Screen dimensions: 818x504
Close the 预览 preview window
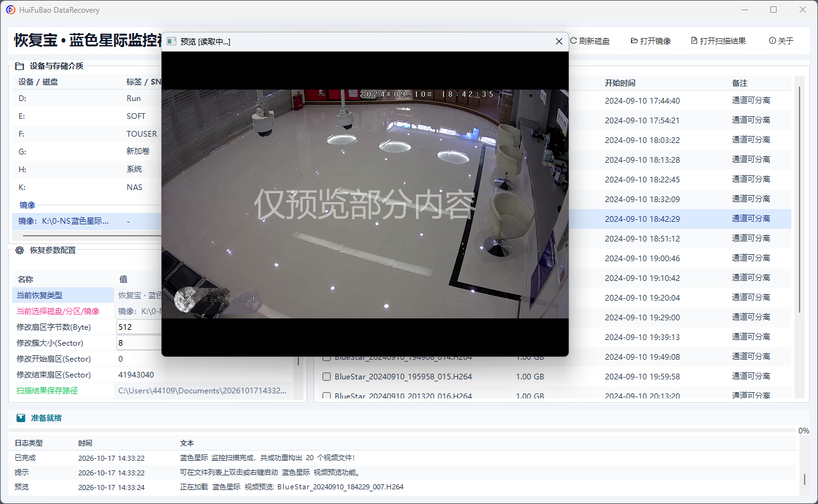click(x=559, y=41)
